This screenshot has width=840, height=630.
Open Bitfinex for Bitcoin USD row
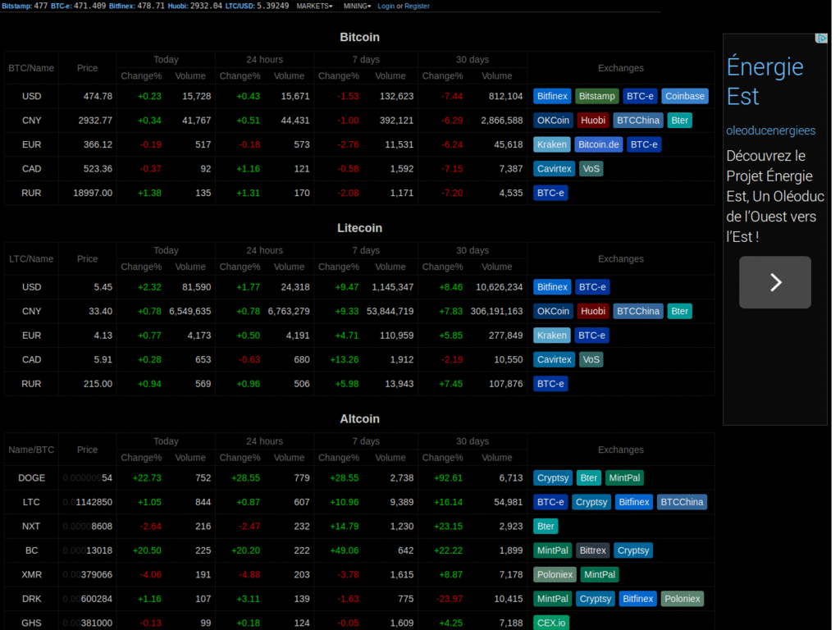coord(552,97)
